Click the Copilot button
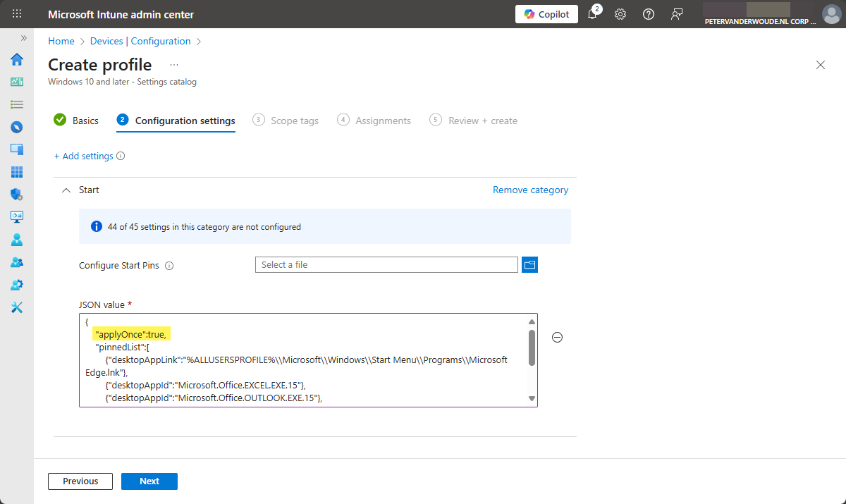846x504 pixels. 546,14
